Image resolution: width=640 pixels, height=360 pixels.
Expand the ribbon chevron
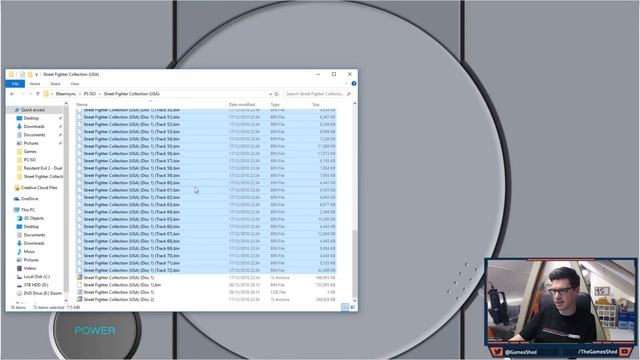(x=347, y=84)
